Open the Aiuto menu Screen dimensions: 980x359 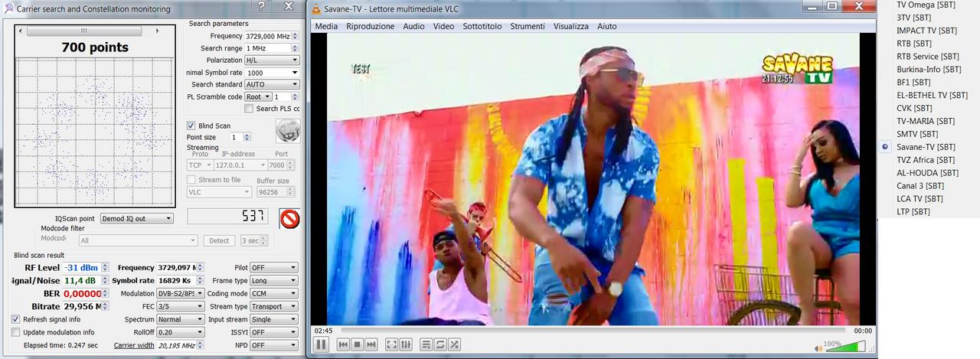(607, 26)
